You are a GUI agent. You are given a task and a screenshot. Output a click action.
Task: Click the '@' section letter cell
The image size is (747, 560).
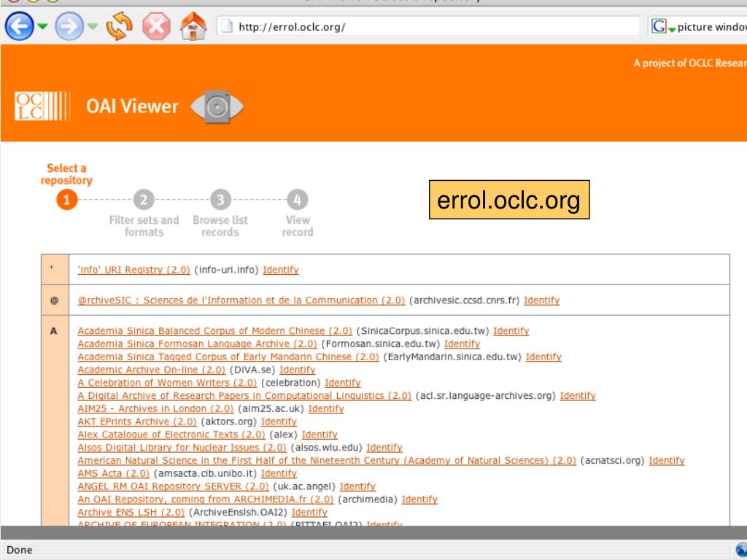(x=55, y=300)
